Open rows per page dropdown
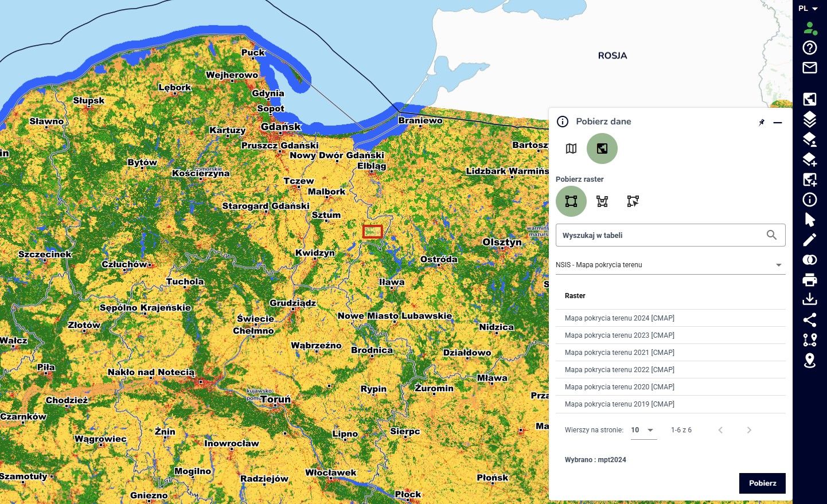827x504 pixels. (643, 430)
